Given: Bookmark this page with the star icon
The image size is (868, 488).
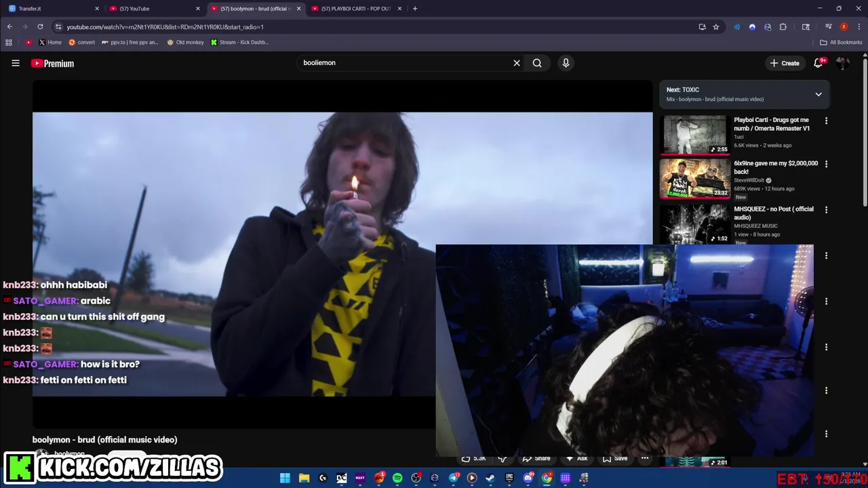Looking at the screenshot, I should [716, 27].
